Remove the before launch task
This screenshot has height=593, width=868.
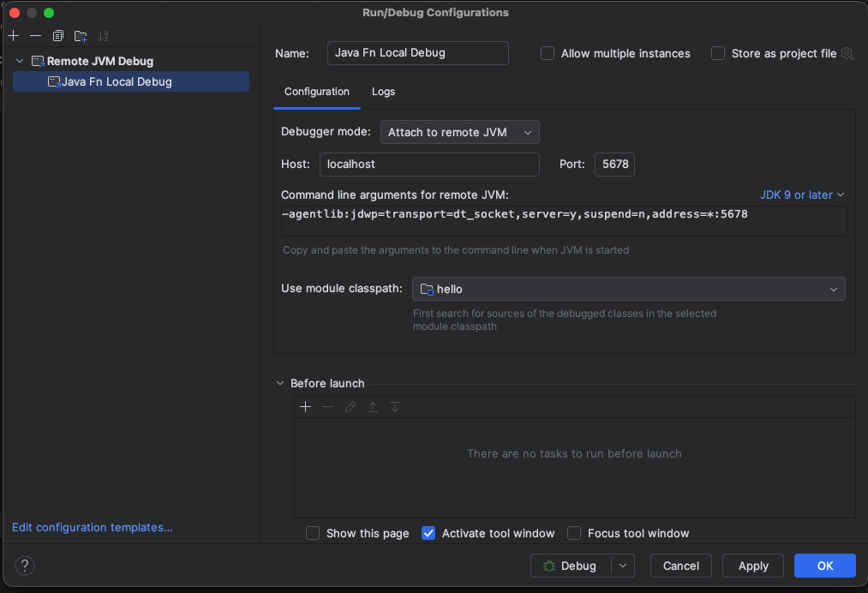[327, 407]
